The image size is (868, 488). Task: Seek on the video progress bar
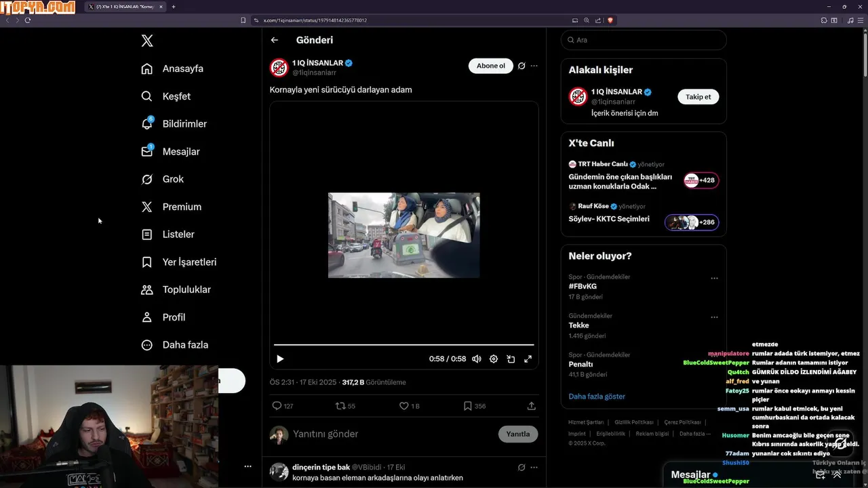pos(404,345)
